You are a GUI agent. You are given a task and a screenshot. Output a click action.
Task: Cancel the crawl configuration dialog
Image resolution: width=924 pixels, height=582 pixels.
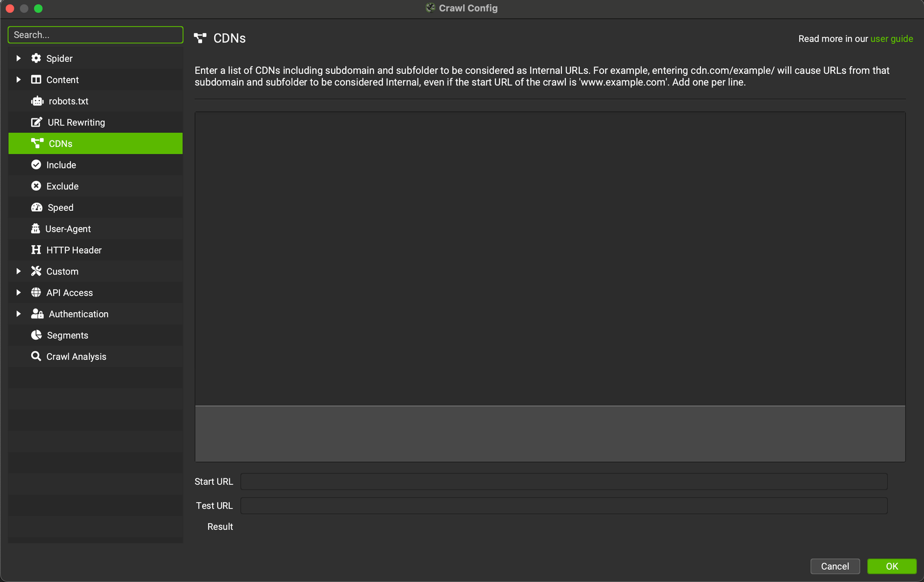pos(834,566)
